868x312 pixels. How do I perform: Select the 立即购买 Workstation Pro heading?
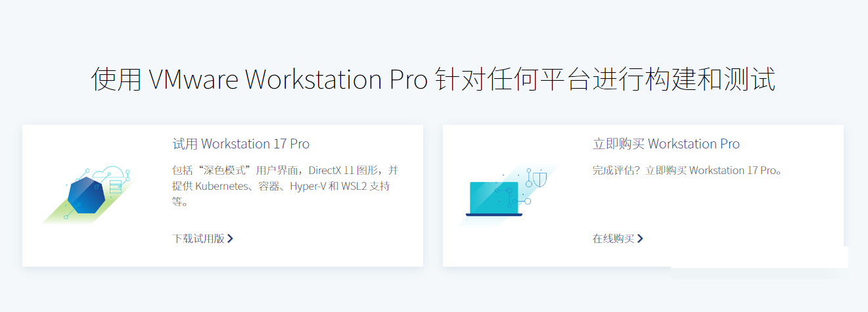coord(666,144)
